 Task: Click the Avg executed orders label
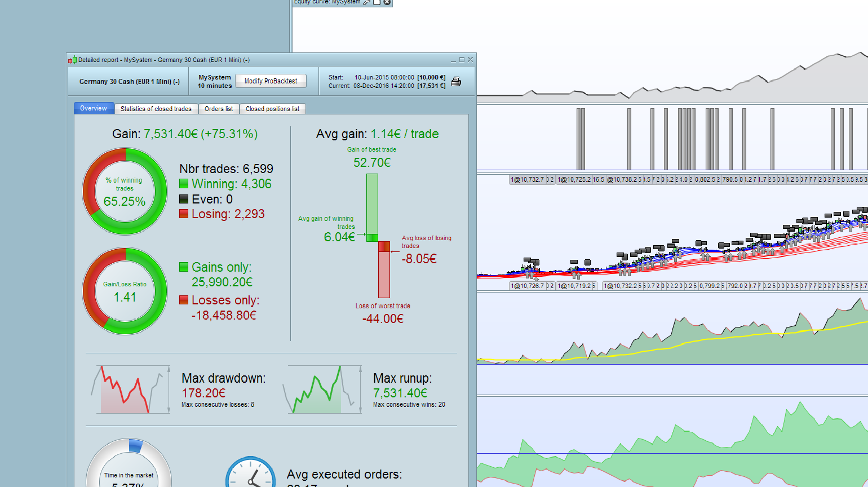344,475
